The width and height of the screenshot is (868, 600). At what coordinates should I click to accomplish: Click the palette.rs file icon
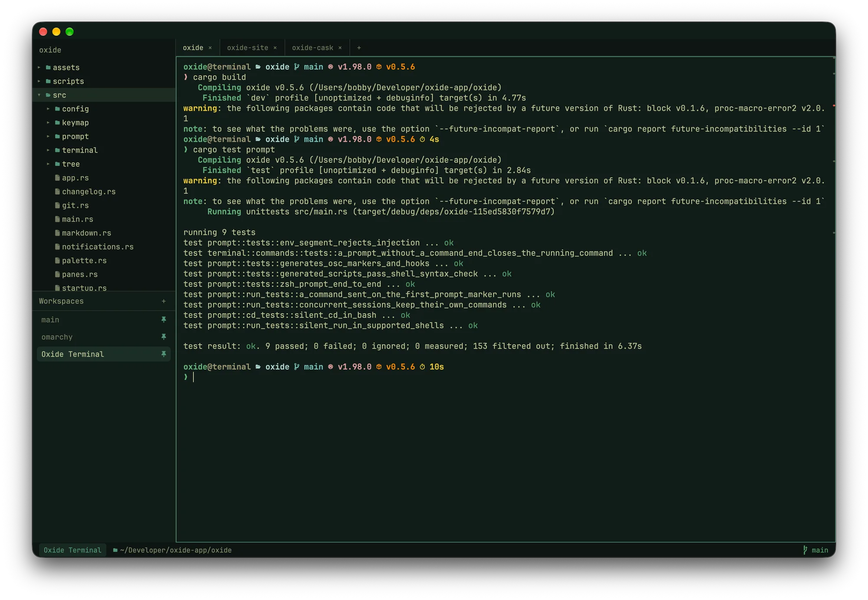[x=57, y=260]
